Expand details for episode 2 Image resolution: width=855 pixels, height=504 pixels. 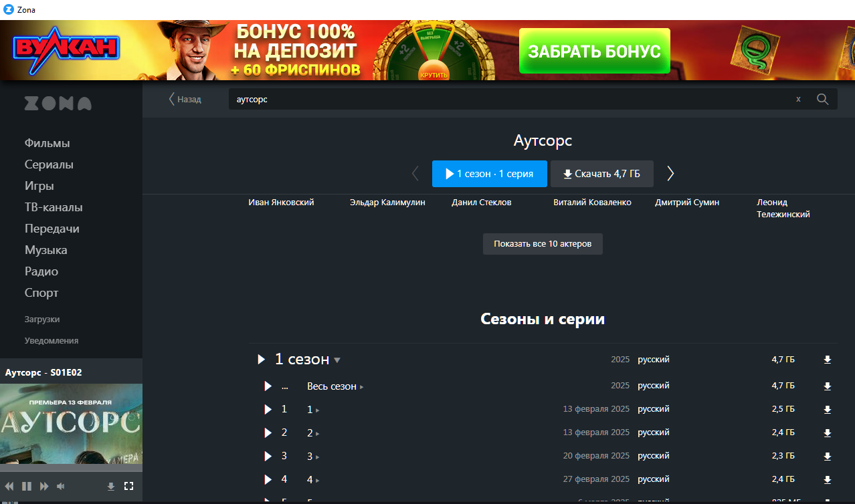point(317,434)
